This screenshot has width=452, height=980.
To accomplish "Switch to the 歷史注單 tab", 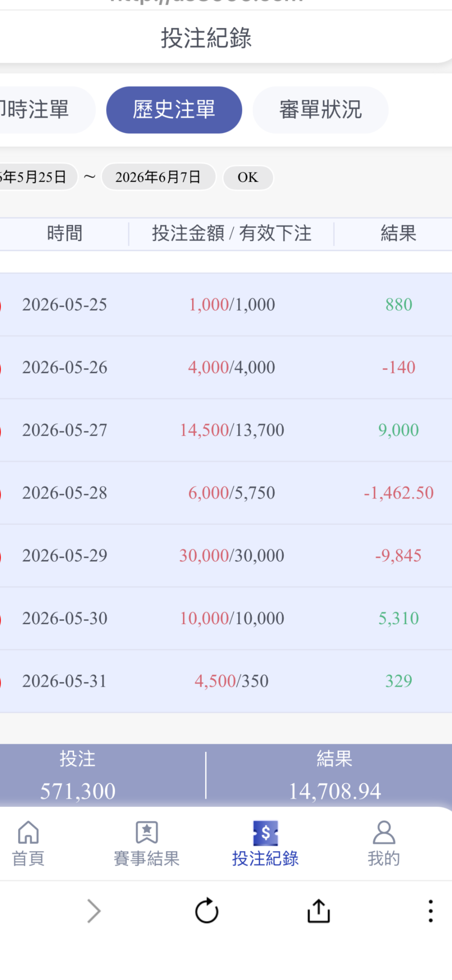I will (174, 110).
